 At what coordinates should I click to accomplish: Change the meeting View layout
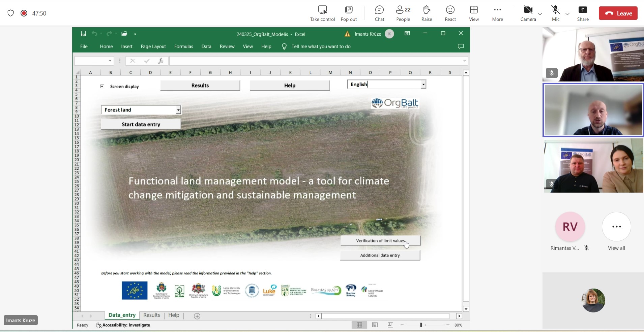[474, 13]
